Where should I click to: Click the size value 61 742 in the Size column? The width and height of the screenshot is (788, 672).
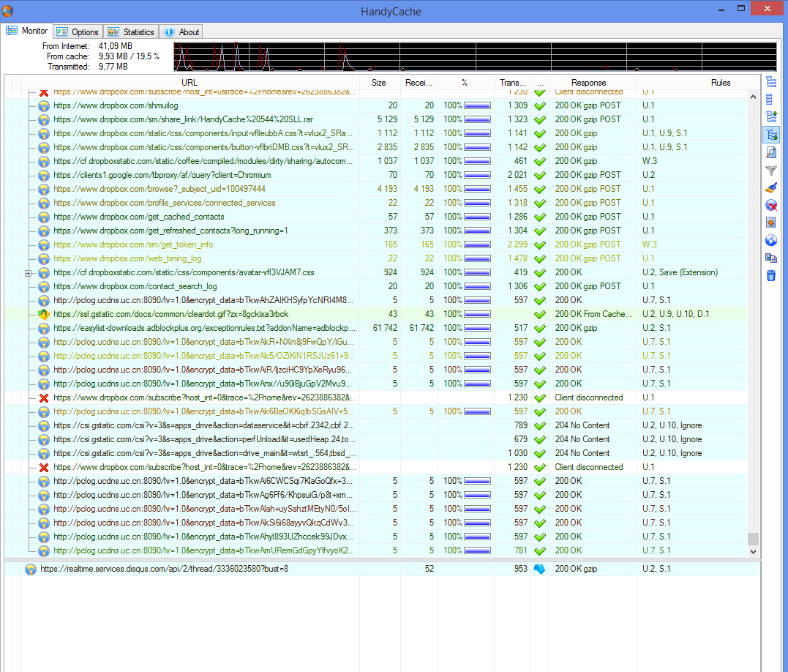pos(385,328)
